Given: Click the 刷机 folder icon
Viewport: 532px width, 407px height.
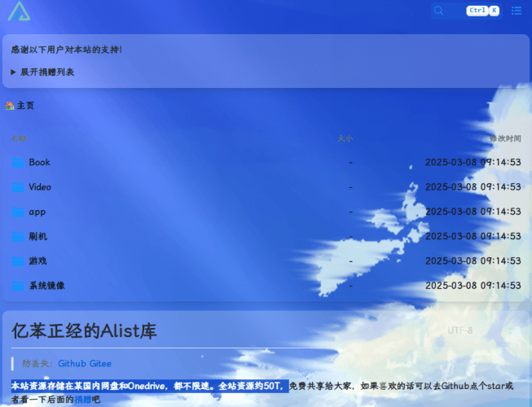Looking at the screenshot, I should coord(18,237).
